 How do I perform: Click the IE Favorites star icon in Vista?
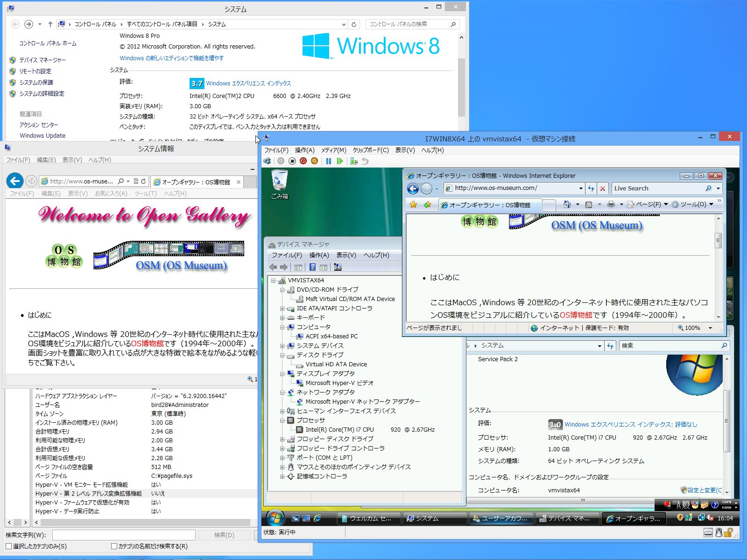tap(413, 204)
